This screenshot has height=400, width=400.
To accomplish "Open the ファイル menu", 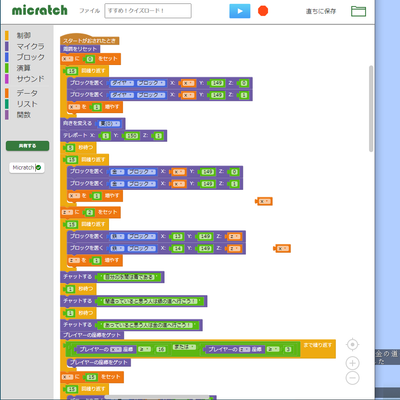I will 89,11.
